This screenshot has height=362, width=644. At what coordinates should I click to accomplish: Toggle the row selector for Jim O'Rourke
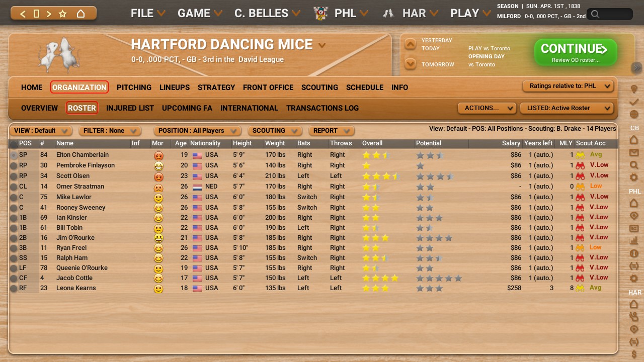(x=14, y=238)
